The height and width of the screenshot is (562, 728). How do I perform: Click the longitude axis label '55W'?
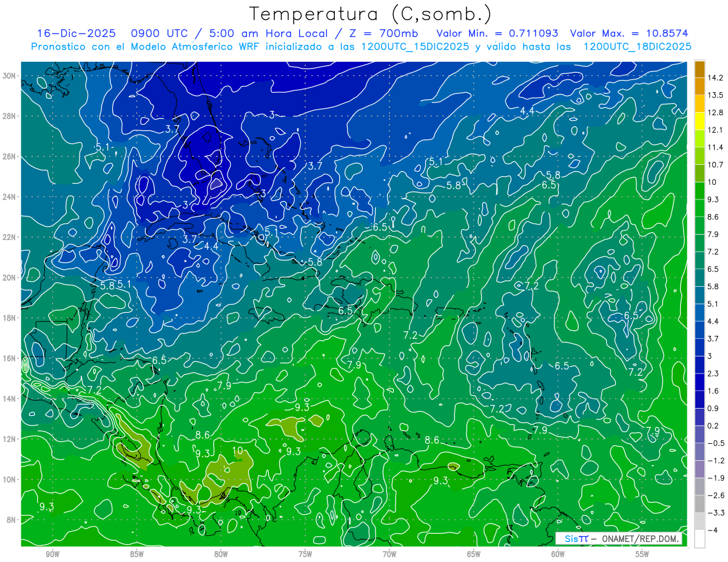(642, 554)
